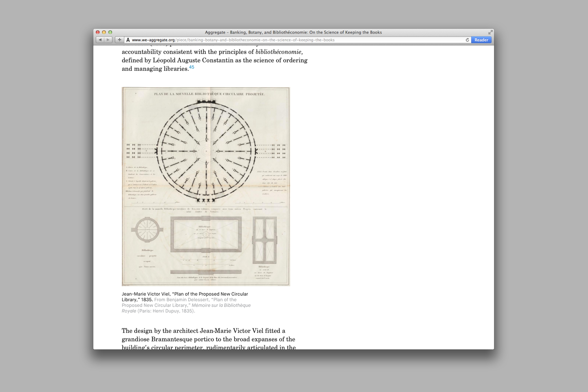Screen dimensions: 588x392
Task: Go back to the previous page
Action: (100, 40)
